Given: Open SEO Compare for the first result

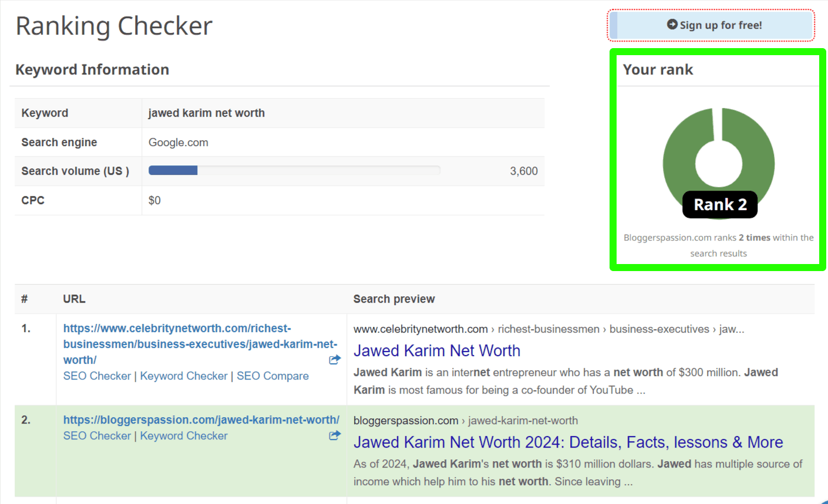Looking at the screenshot, I should [272, 376].
